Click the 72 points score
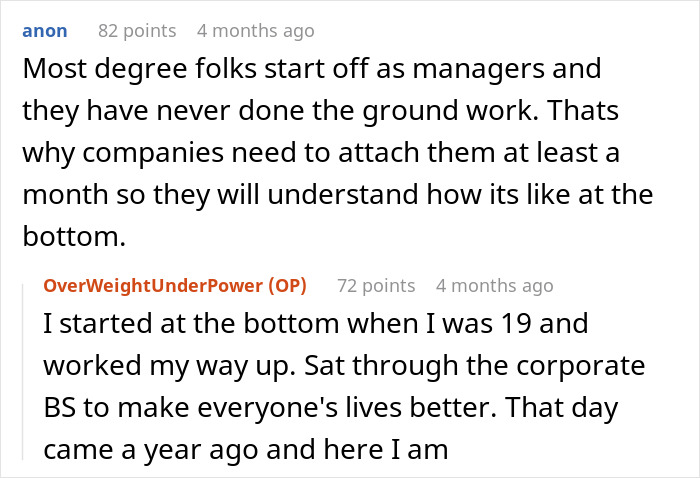Screen dimensions: 700x478 click(376, 286)
